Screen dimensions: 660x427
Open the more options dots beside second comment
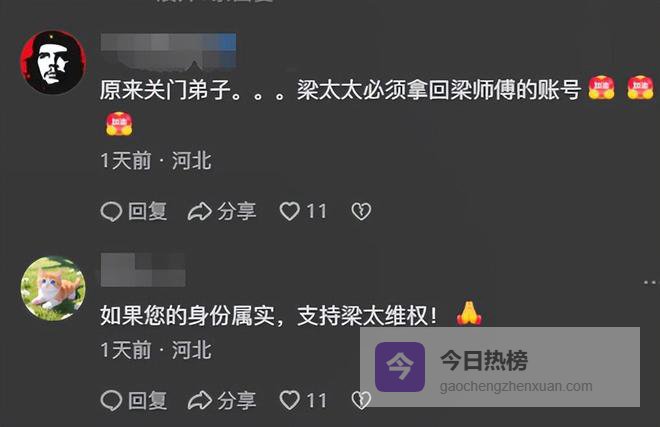(x=650, y=282)
